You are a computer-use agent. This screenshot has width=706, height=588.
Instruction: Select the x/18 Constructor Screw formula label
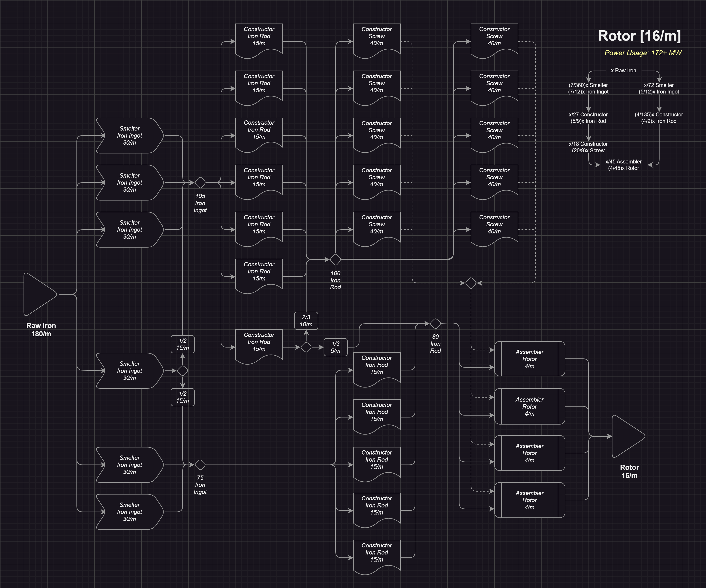[588, 147]
